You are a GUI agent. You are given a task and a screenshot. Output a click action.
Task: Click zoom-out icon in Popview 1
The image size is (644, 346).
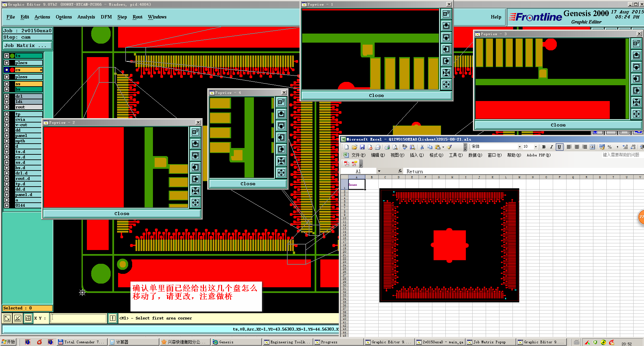coord(446,84)
